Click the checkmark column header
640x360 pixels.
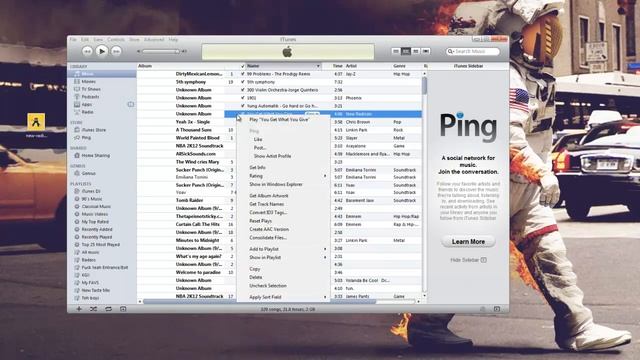click(243, 66)
